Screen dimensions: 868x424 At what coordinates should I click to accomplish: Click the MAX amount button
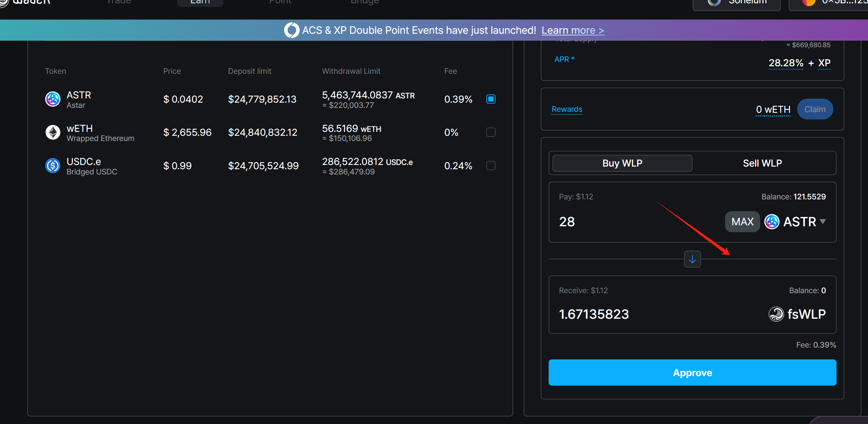pyautogui.click(x=742, y=222)
